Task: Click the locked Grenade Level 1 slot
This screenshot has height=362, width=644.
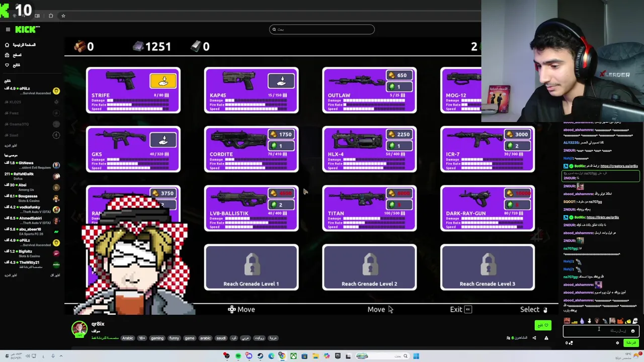Action: coord(251,267)
